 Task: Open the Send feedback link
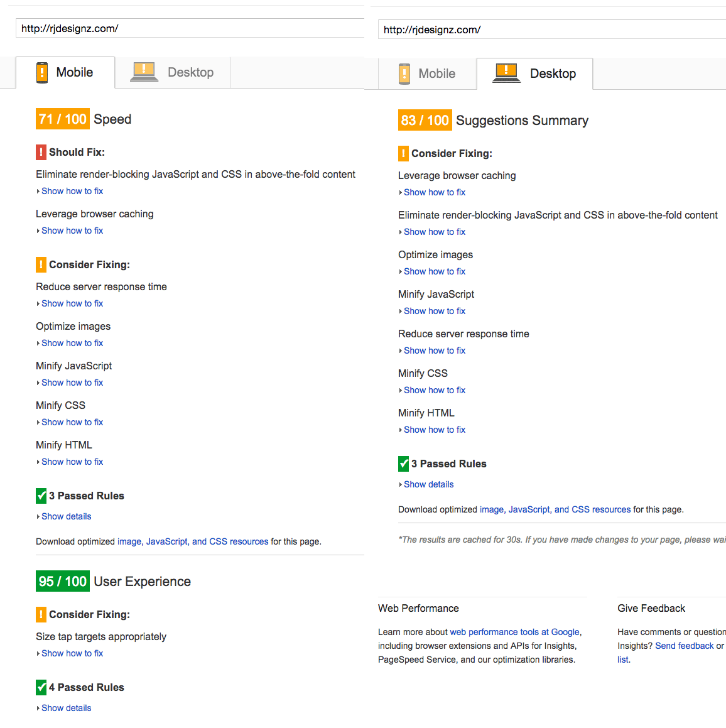coord(684,646)
